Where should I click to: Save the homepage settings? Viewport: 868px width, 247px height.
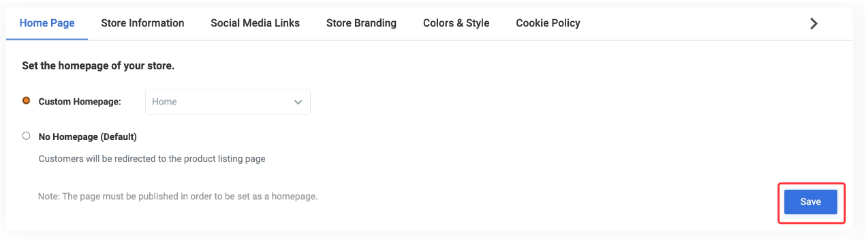click(x=811, y=202)
